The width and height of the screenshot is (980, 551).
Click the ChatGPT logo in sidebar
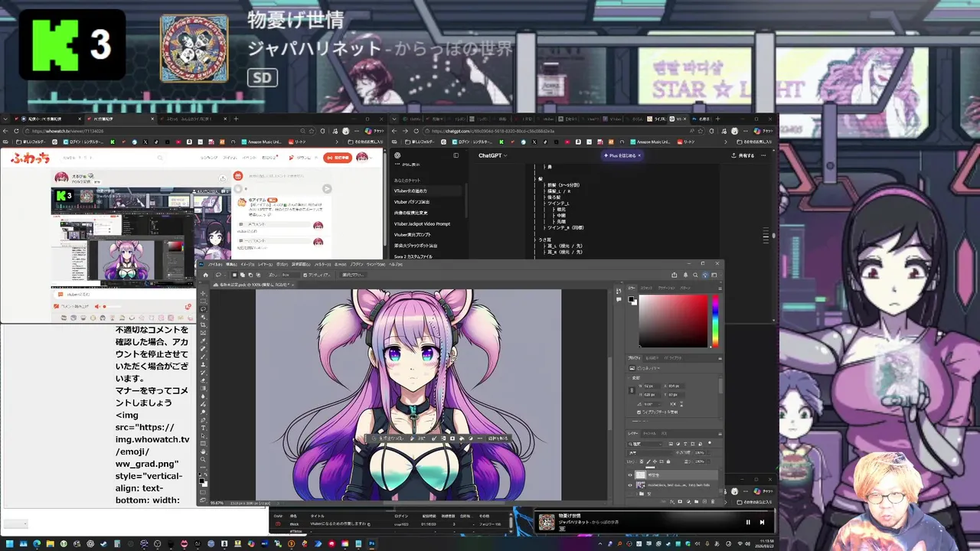point(397,155)
